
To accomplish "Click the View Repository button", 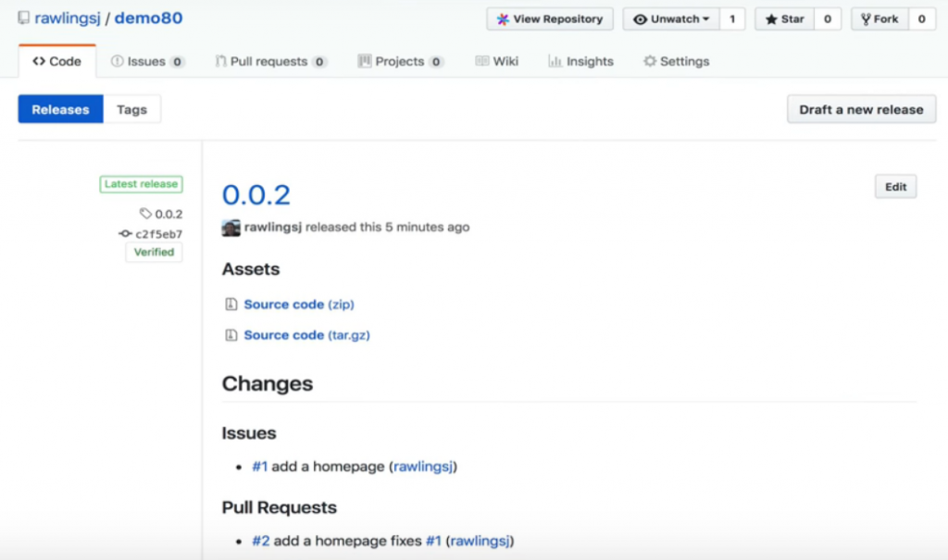I will [x=550, y=19].
